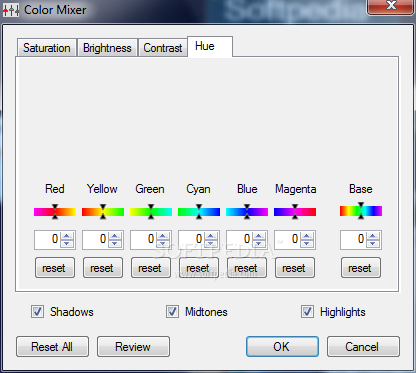
Task: Decrease Yellow value with down spinner arrow
Action: 115,243
